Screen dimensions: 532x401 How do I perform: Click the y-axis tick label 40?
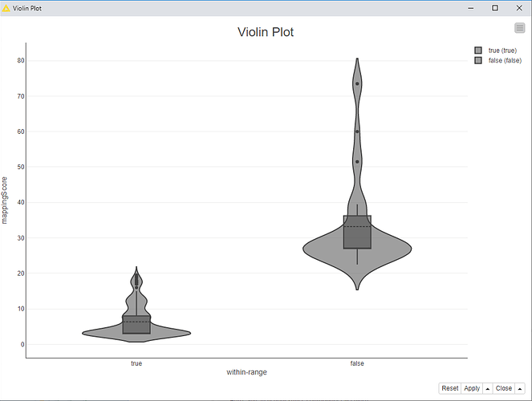click(21, 202)
